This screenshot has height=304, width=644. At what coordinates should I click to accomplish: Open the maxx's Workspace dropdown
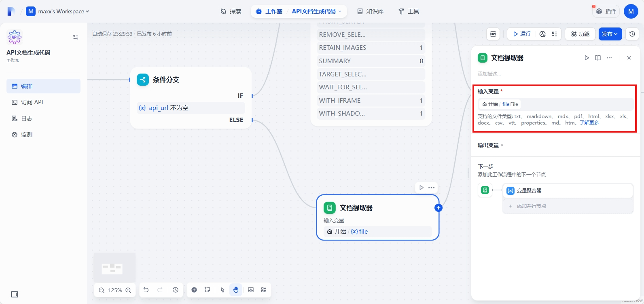tap(57, 11)
